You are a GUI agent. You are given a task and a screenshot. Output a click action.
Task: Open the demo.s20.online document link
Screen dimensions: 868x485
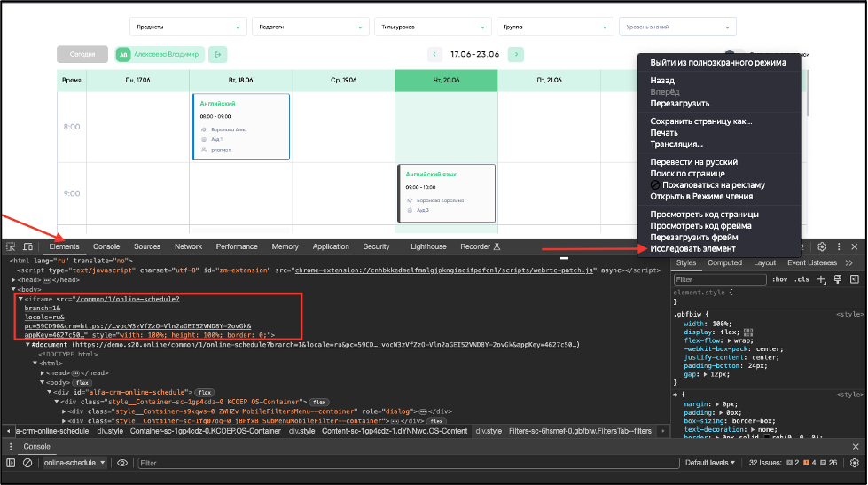pyautogui.click(x=326, y=345)
